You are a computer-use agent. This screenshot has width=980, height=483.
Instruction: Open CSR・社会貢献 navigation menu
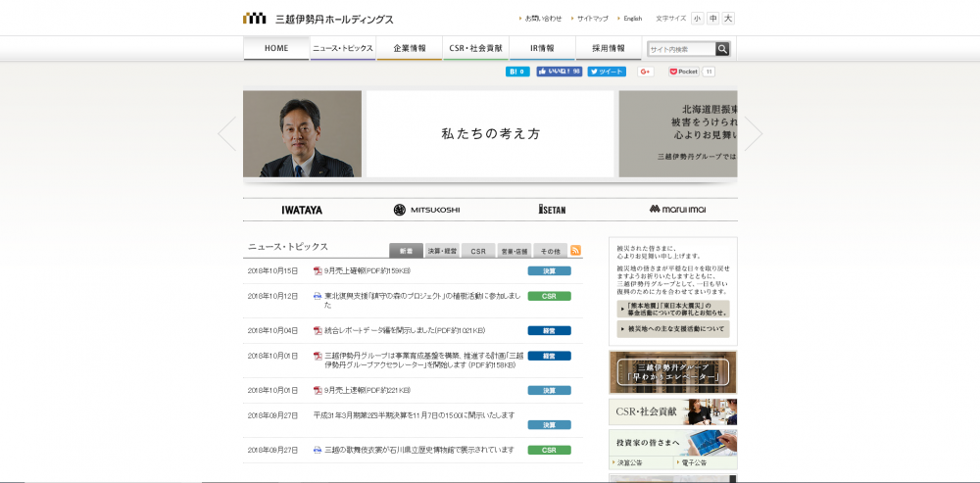point(476,48)
